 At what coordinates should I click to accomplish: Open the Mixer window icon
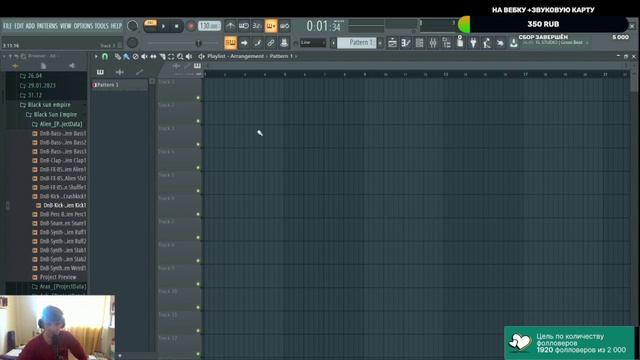pyautogui.click(x=433, y=42)
